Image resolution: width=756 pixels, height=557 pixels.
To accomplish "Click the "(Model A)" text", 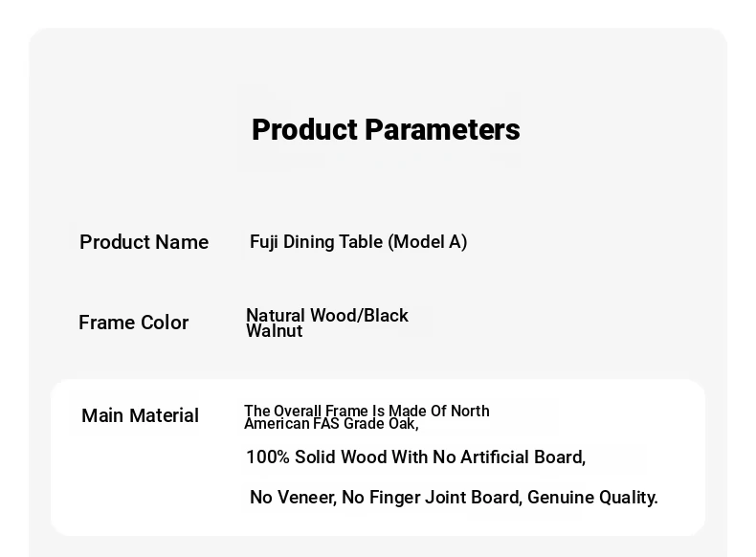I will [428, 242].
